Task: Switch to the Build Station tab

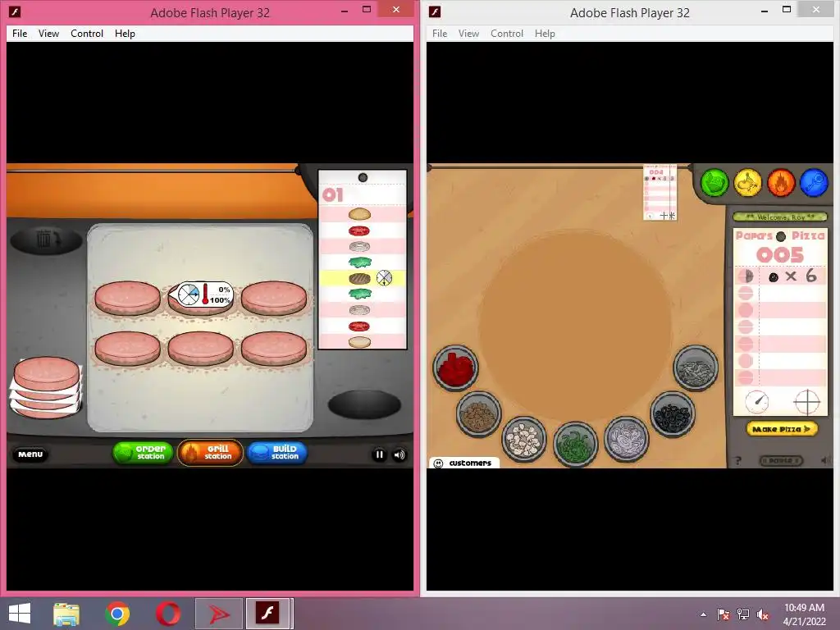Action: pos(277,453)
